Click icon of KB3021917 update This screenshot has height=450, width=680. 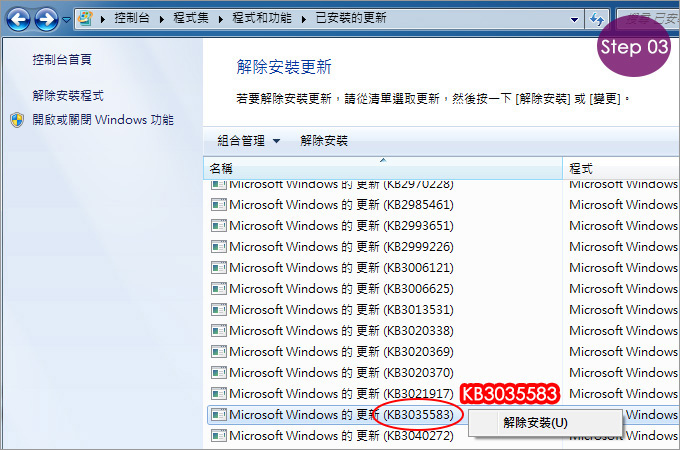[219, 394]
